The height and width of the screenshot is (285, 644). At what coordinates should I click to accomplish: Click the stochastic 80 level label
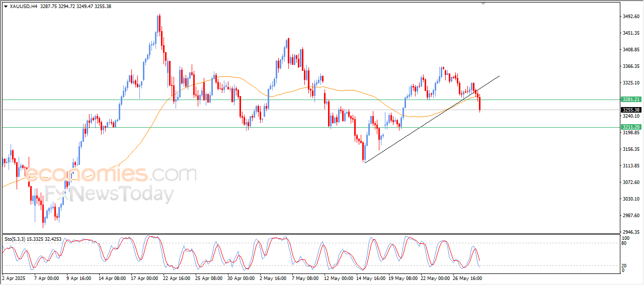tap(625, 243)
